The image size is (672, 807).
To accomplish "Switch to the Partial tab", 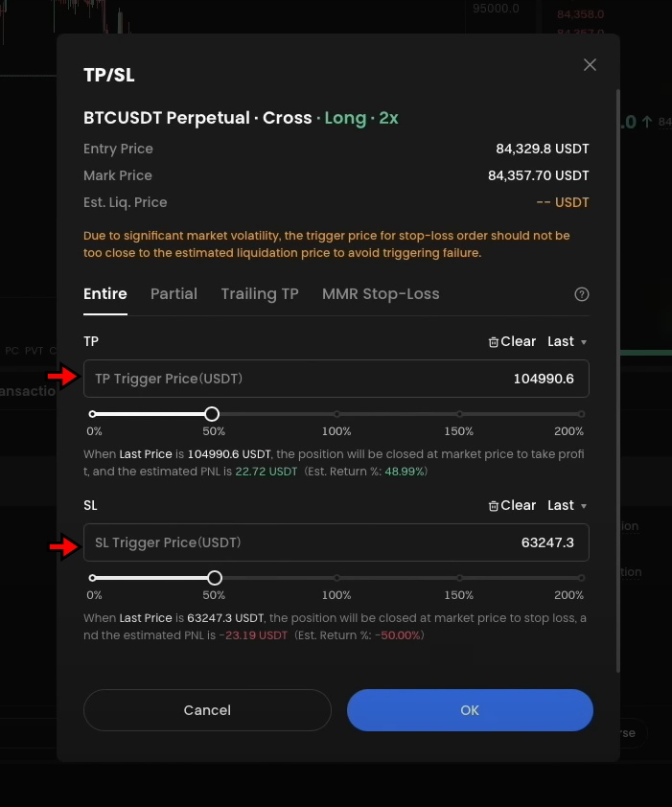I will (174, 294).
